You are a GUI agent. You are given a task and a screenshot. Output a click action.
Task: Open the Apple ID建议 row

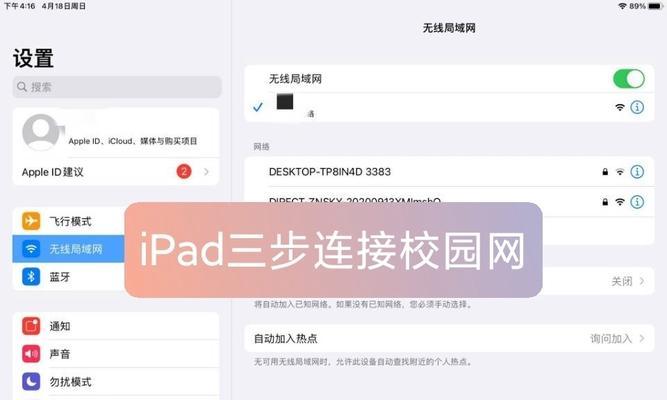tap(116, 171)
